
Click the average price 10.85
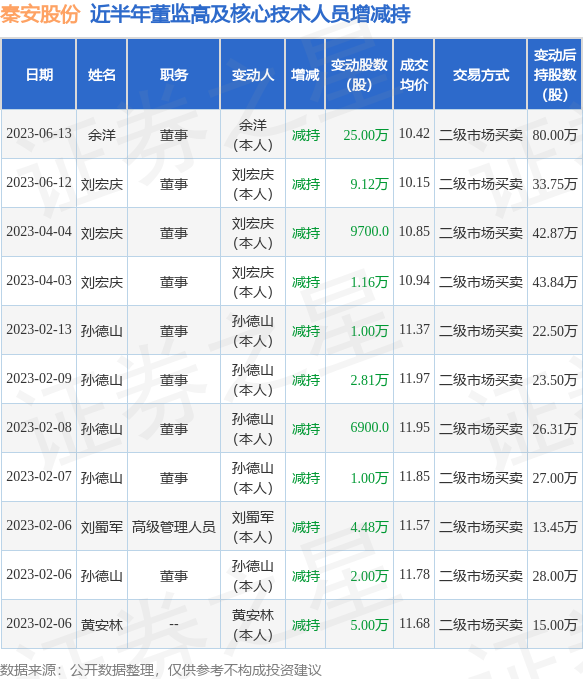pos(414,232)
